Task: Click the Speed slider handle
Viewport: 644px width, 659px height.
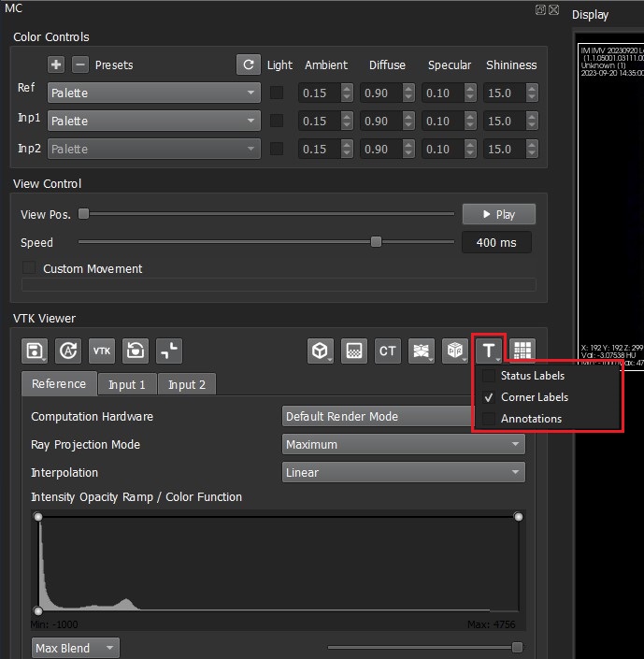Action: tap(376, 242)
